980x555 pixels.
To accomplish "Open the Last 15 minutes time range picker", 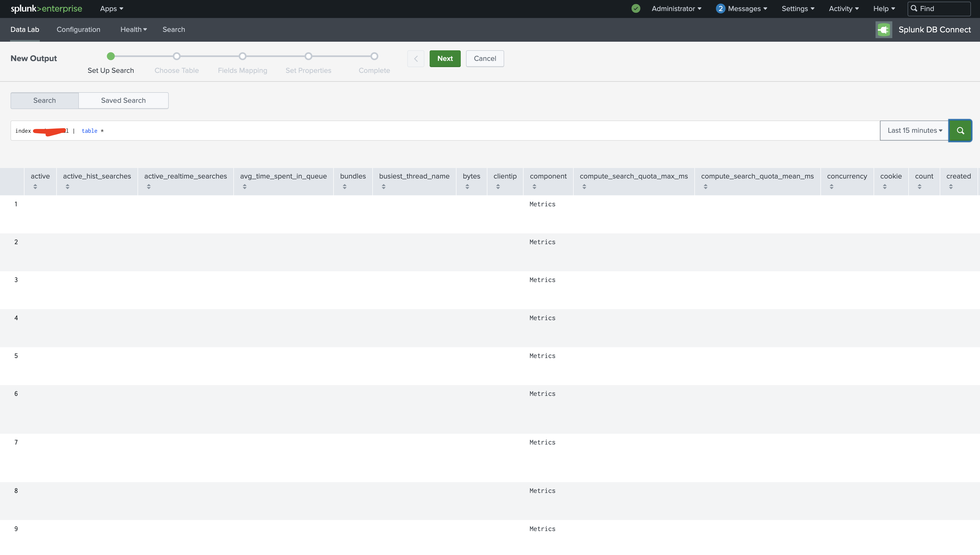I will point(914,130).
